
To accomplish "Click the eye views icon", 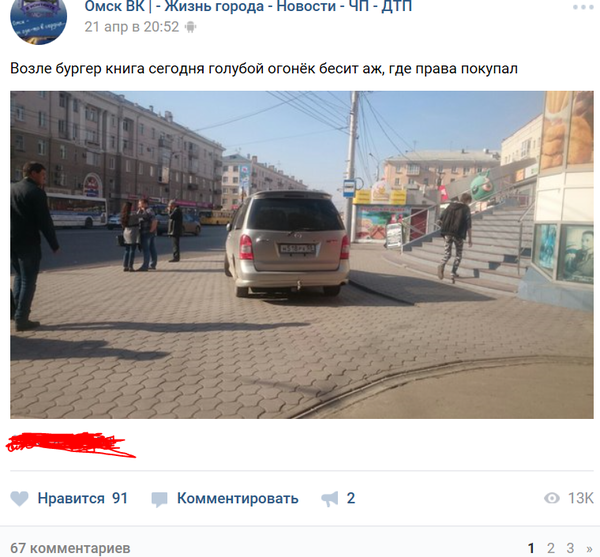I will click(x=552, y=498).
